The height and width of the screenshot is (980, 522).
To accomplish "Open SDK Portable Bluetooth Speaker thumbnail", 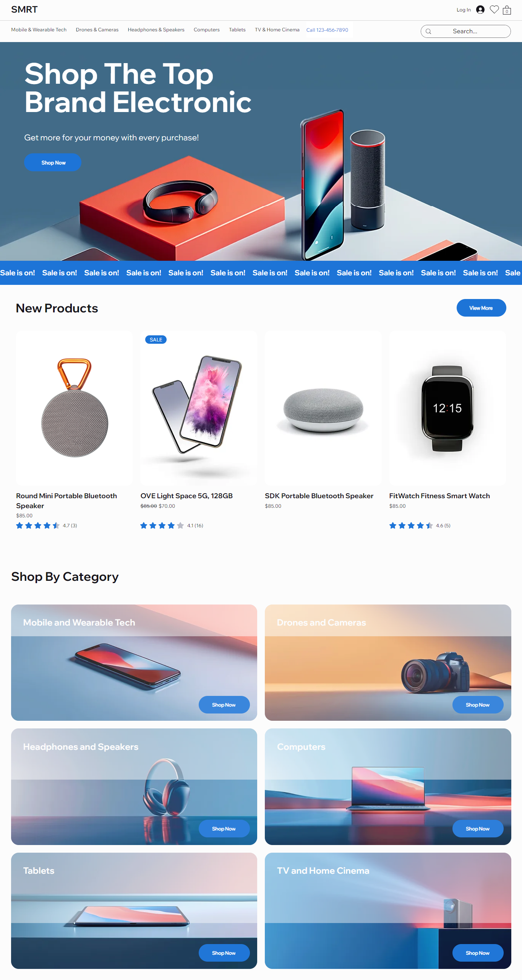I will [x=323, y=408].
